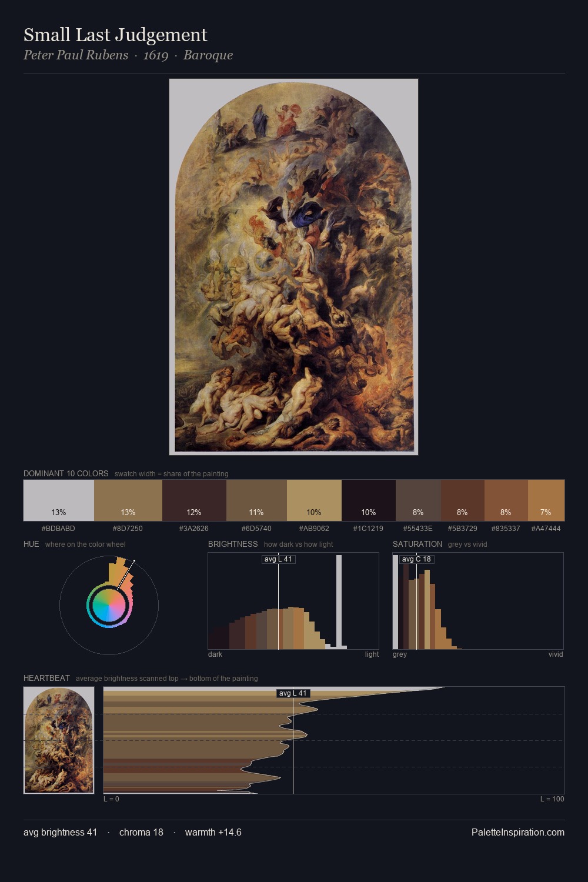
Task: Click the BRIGHTNESS section heading
Action: point(233,544)
